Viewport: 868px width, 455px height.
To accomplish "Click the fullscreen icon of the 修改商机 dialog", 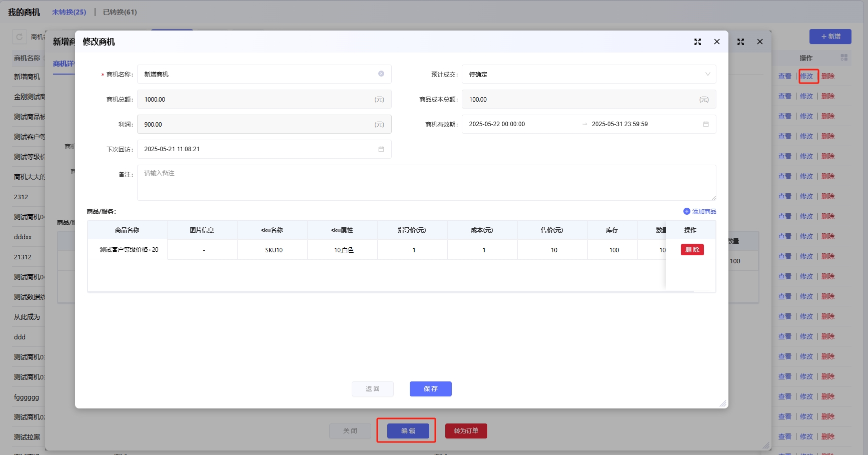I will coord(697,42).
